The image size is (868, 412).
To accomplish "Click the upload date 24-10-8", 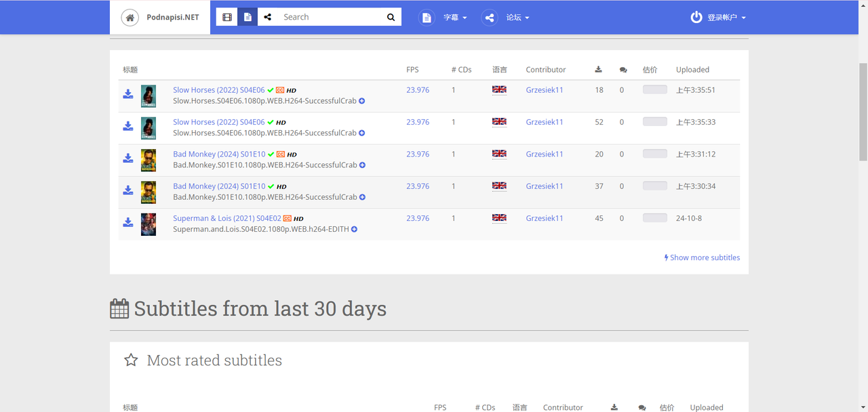I will click(x=689, y=218).
